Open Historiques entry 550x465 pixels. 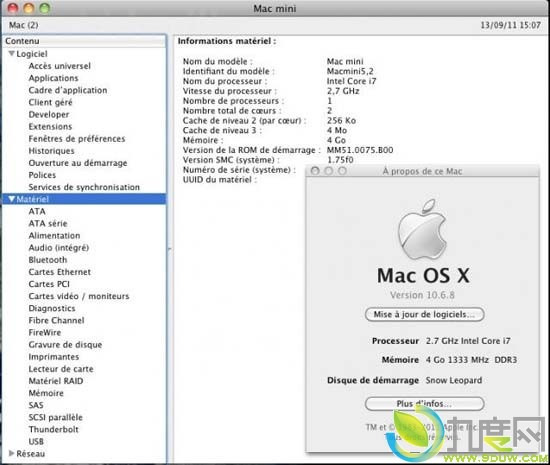(x=51, y=151)
